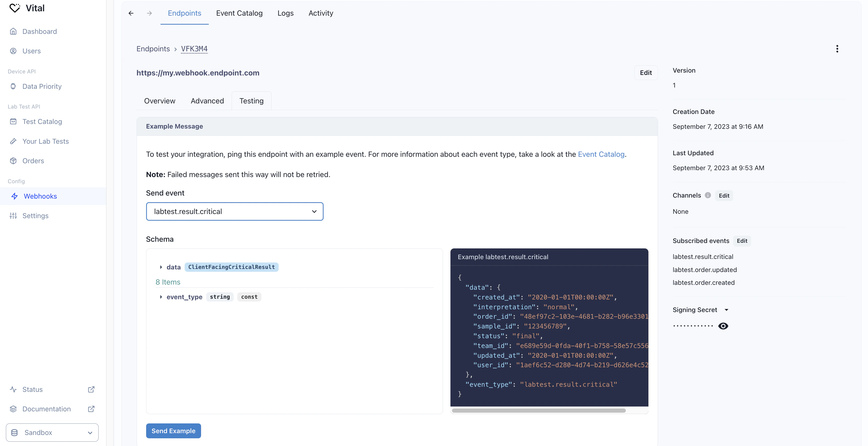868x446 pixels.
Task: Expand the Signing Secret dropdown arrow
Action: (727, 310)
